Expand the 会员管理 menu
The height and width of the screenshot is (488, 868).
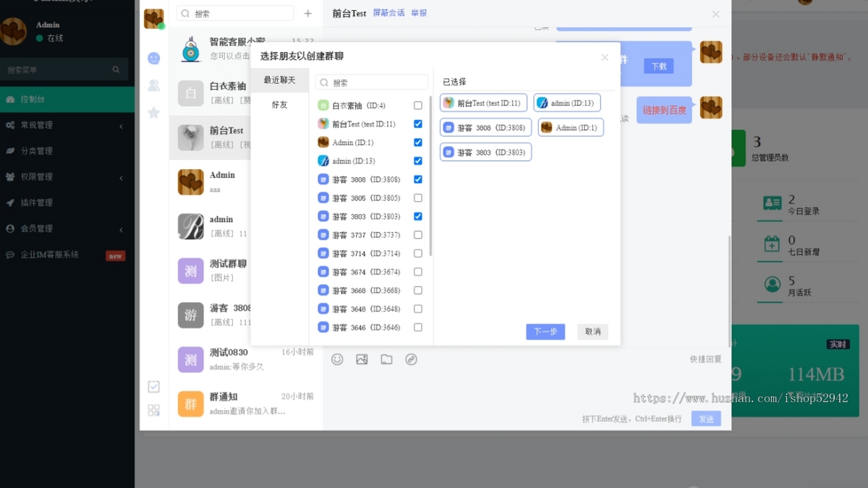(67, 228)
